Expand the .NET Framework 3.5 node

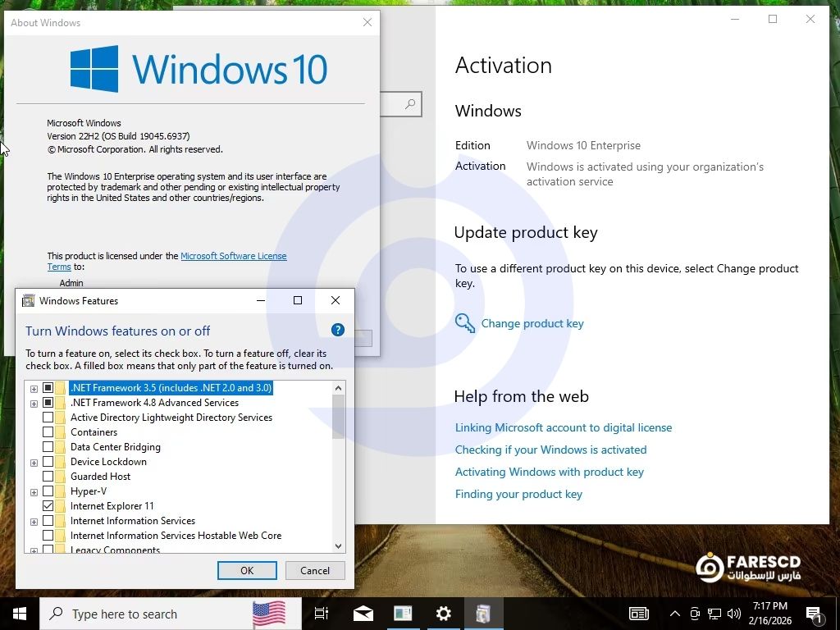pyautogui.click(x=34, y=388)
